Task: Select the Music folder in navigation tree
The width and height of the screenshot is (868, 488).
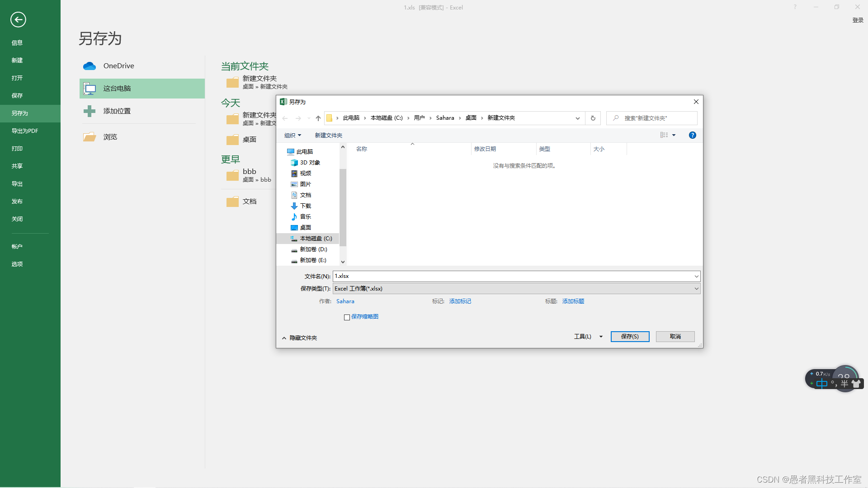Action: tap(305, 217)
